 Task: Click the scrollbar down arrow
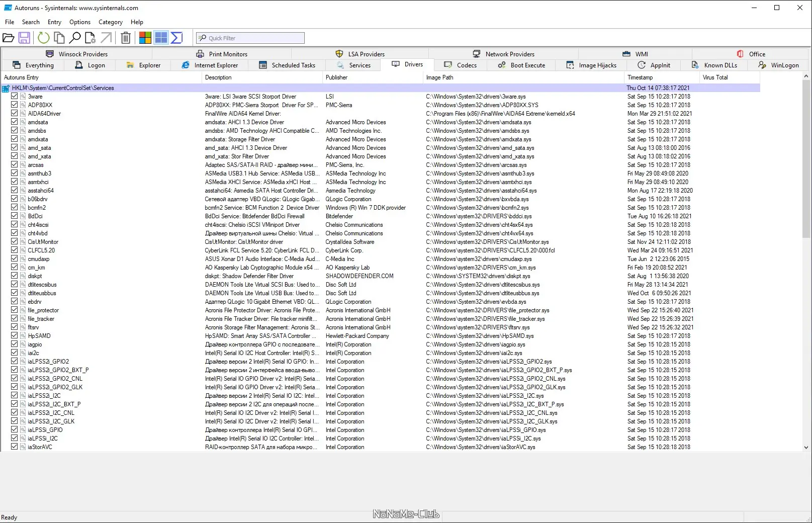tap(806, 447)
